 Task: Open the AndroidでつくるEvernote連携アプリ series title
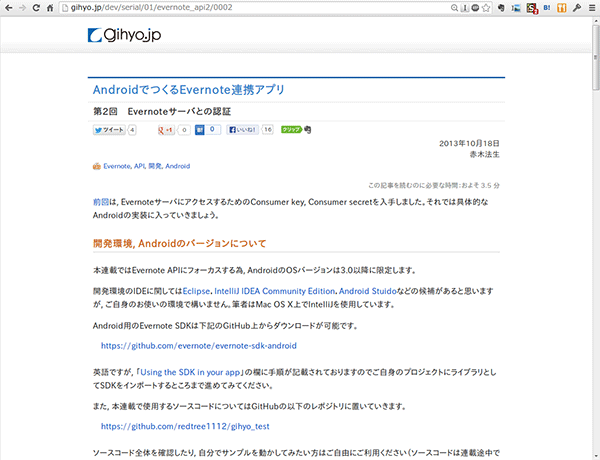[x=189, y=90]
